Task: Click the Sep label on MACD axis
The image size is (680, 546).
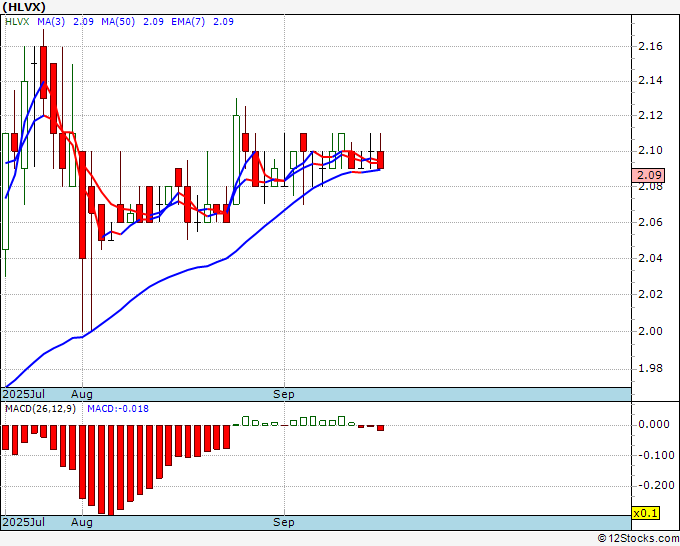Action: (x=284, y=522)
